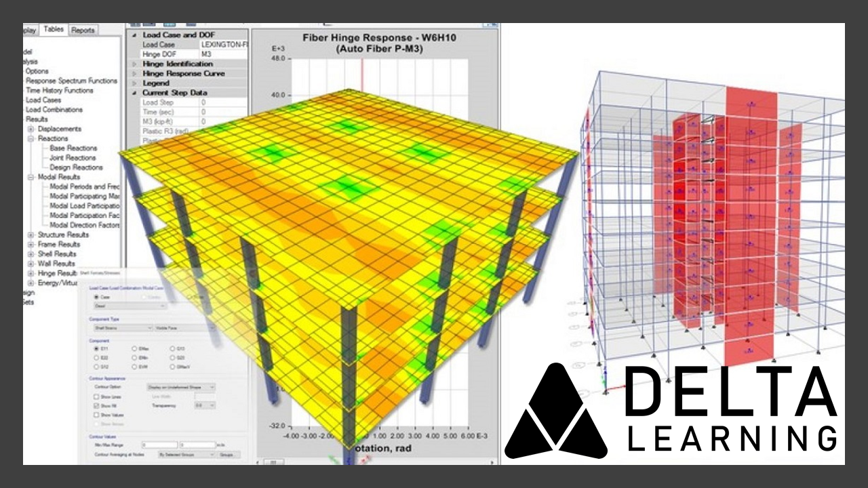Expand the Hinge Response Curve section
This screenshot has width=868, height=488.
click(134, 74)
